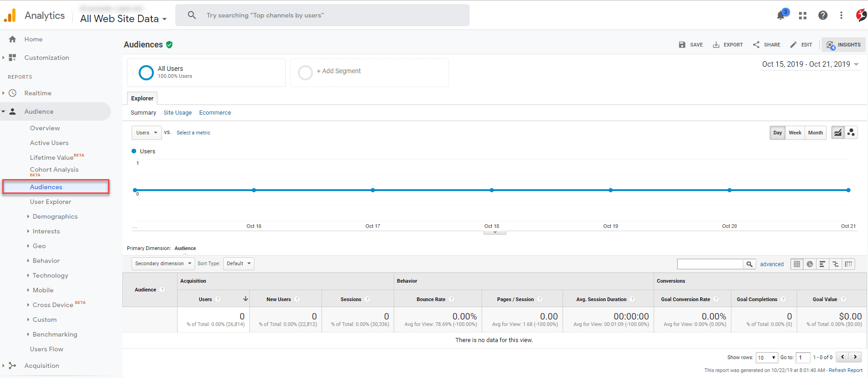Click the chart annotations drawer handle
The width and height of the screenshot is (868, 378).
(495, 233)
